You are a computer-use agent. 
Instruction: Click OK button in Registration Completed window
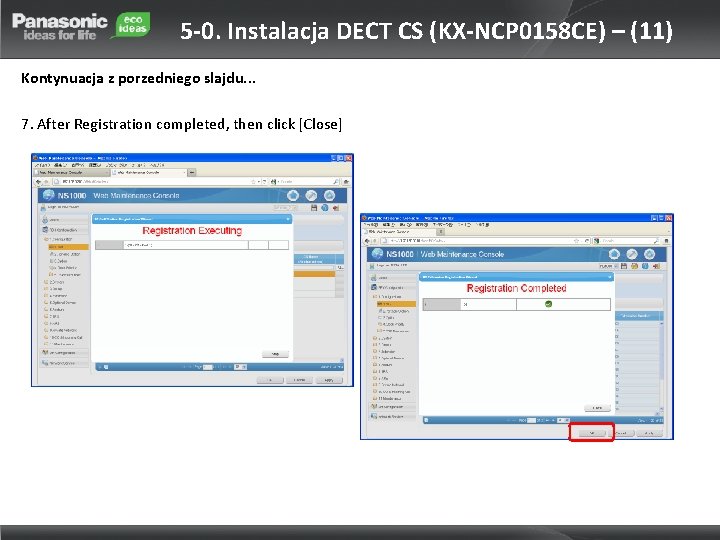(x=591, y=433)
